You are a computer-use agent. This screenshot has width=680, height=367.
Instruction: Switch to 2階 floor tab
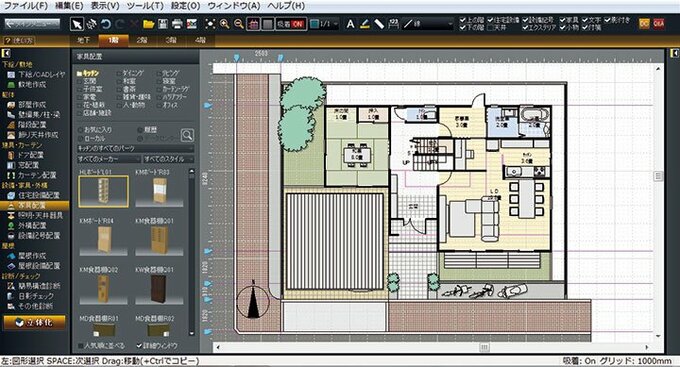(142, 40)
